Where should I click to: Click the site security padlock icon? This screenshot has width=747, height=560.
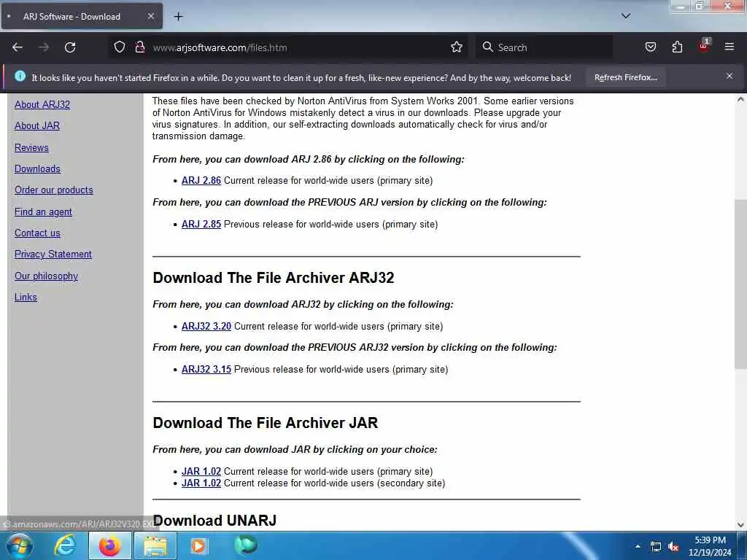[x=139, y=47]
